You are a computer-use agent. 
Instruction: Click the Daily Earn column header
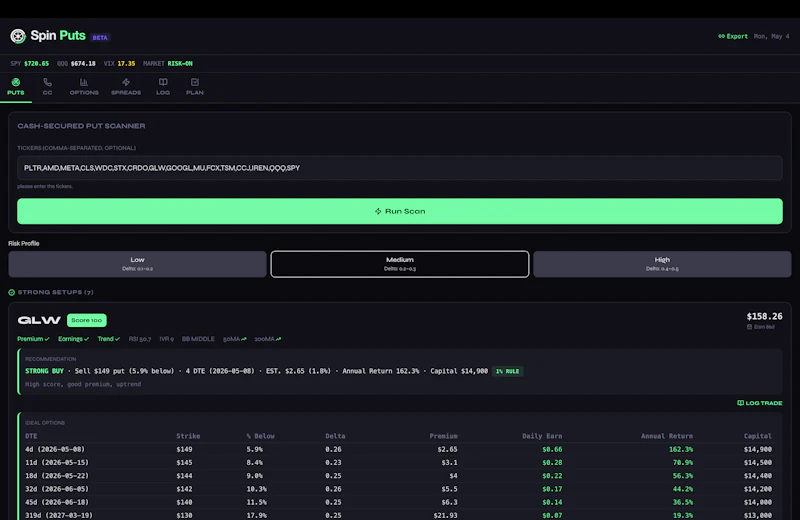[x=542, y=436]
